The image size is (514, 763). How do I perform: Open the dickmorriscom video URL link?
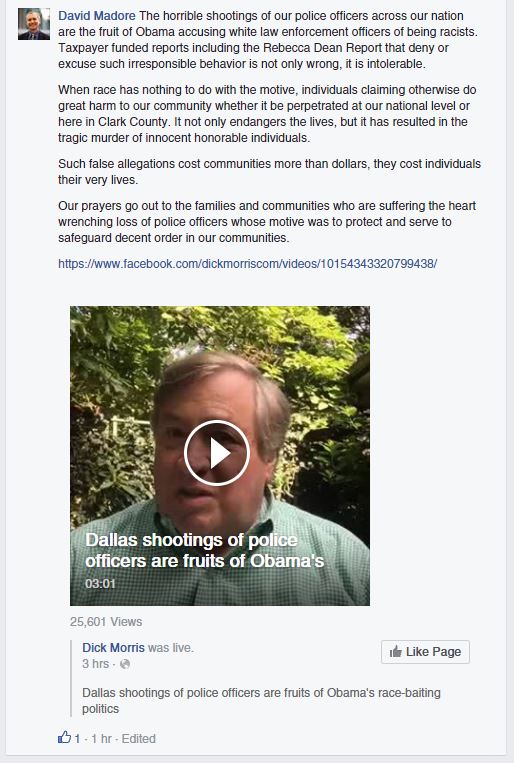[248, 264]
